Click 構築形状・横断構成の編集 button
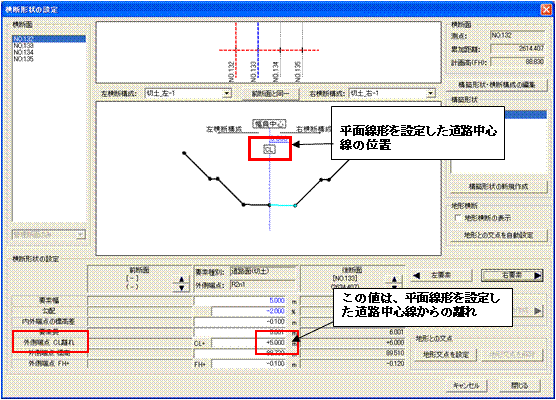Viewport: 556px width, 400px height. [497, 85]
